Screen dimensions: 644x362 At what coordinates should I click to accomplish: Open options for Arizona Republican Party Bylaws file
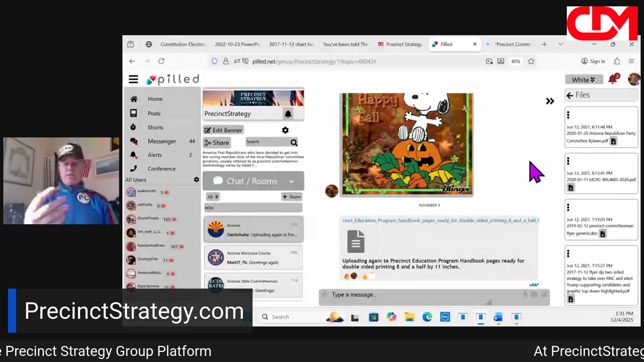click(x=568, y=115)
